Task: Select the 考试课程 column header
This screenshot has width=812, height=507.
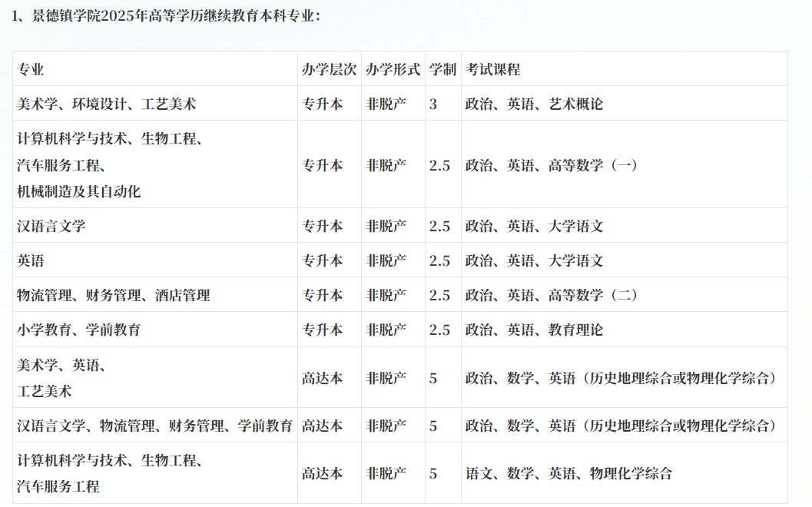Action: tap(493, 69)
